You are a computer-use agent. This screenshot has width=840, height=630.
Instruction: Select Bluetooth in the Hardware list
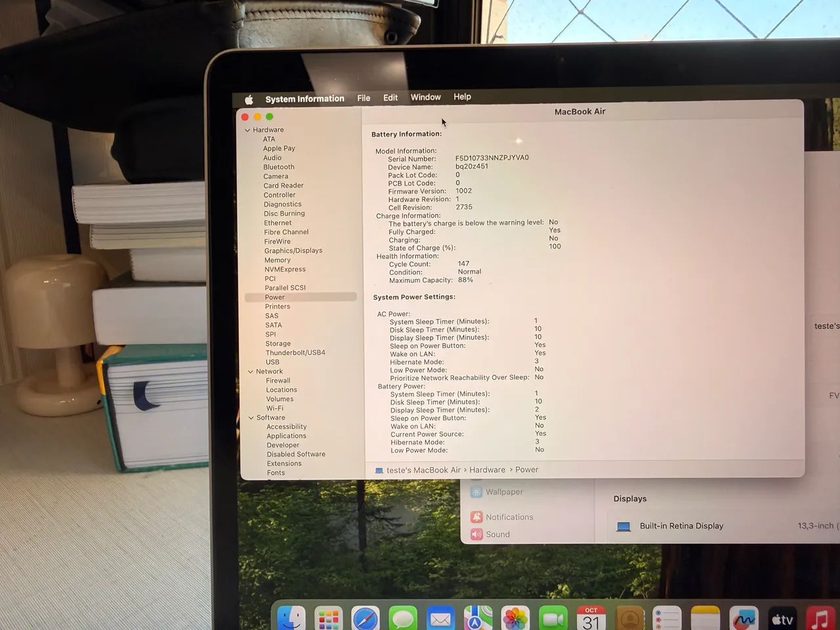pos(279,167)
